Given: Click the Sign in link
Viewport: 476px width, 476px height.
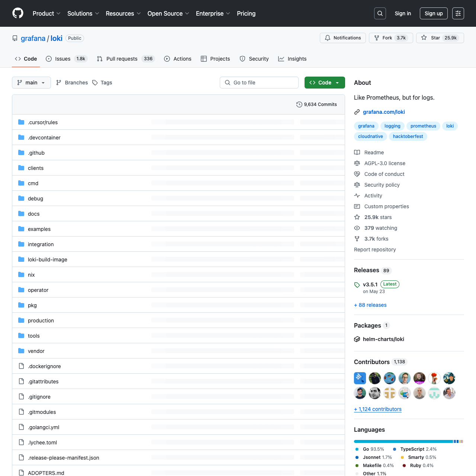Looking at the screenshot, I should coord(403,13).
